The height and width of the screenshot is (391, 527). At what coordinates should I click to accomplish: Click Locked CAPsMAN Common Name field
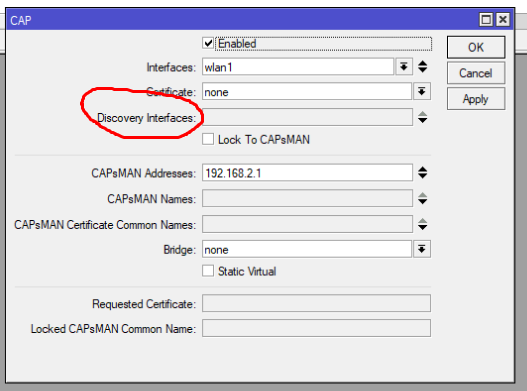coord(316,328)
